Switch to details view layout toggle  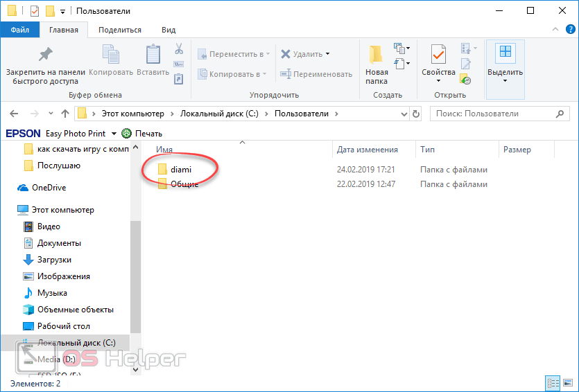pos(553,383)
